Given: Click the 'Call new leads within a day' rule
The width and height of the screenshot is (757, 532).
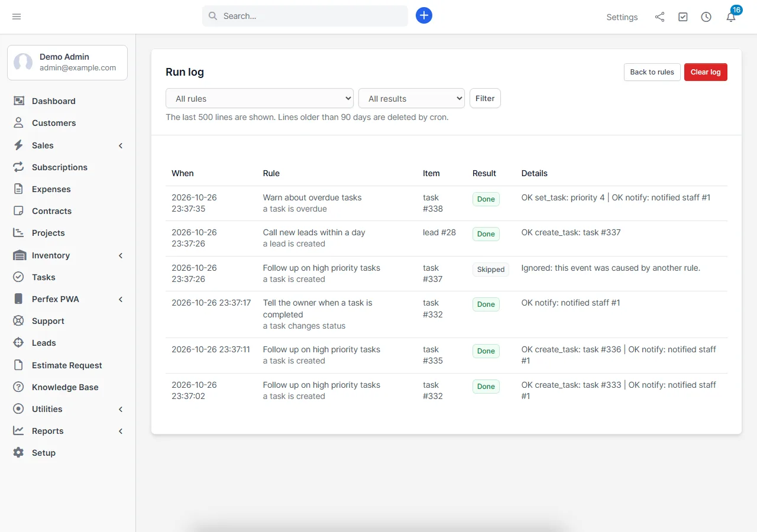Looking at the screenshot, I should [x=314, y=232].
